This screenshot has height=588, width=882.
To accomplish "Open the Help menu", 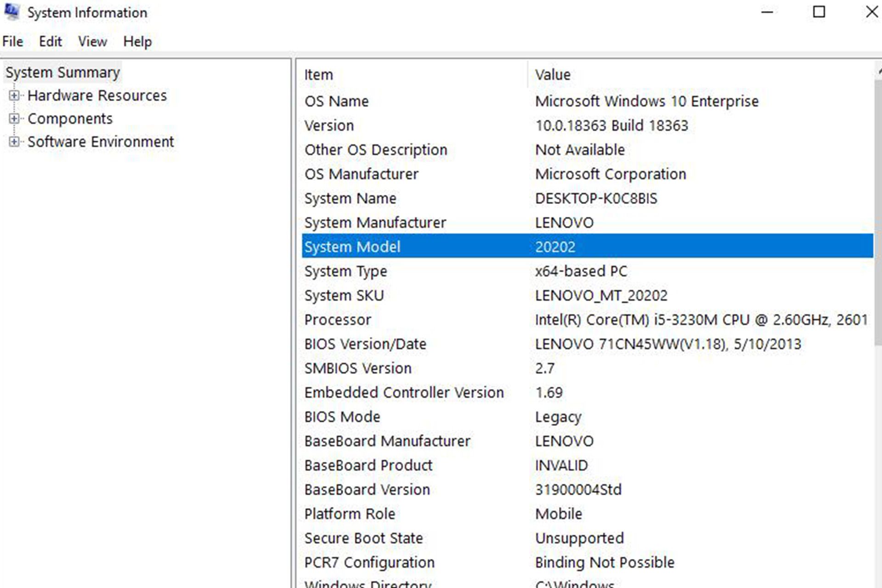I will pos(137,41).
